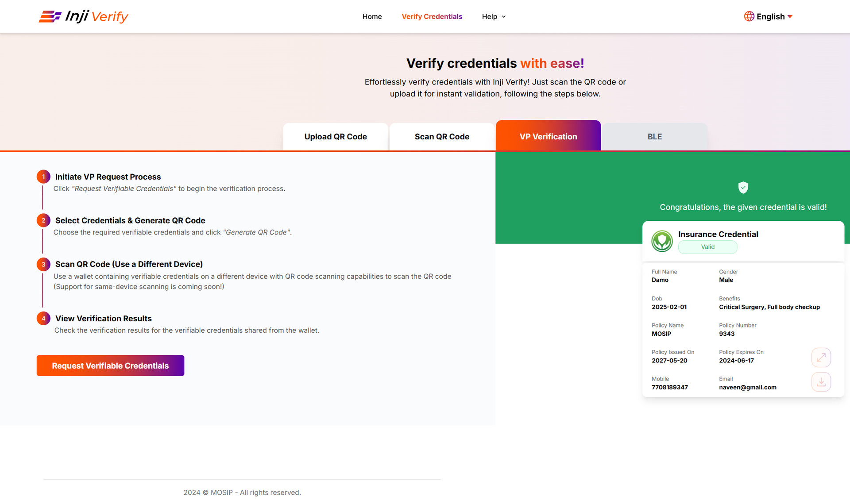The height and width of the screenshot is (504, 850).
Task: Click the step 1 number circle
Action: [x=43, y=177]
